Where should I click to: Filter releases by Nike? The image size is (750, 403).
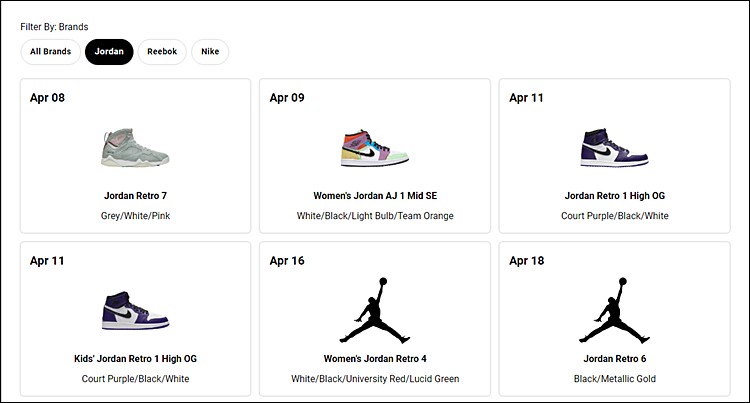click(x=210, y=52)
